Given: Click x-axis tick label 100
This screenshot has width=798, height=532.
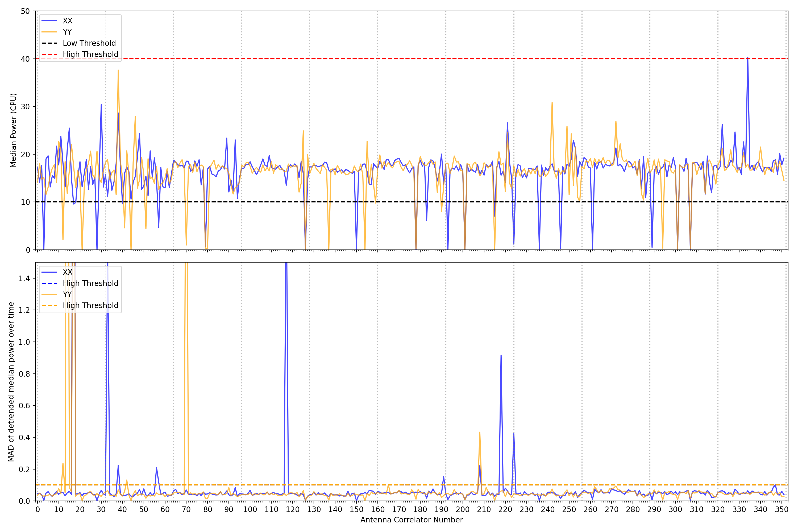Looking at the screenshot, I should tap(250, 509).
